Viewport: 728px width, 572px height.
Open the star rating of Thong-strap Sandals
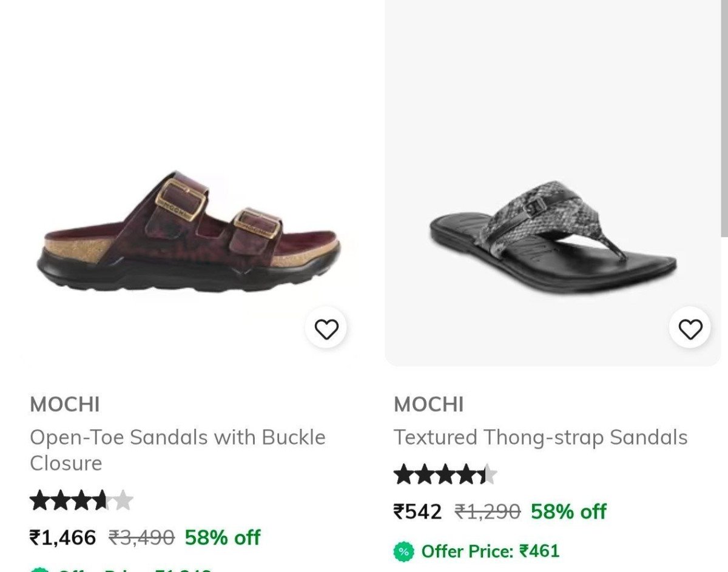click(x=445, y=474)
